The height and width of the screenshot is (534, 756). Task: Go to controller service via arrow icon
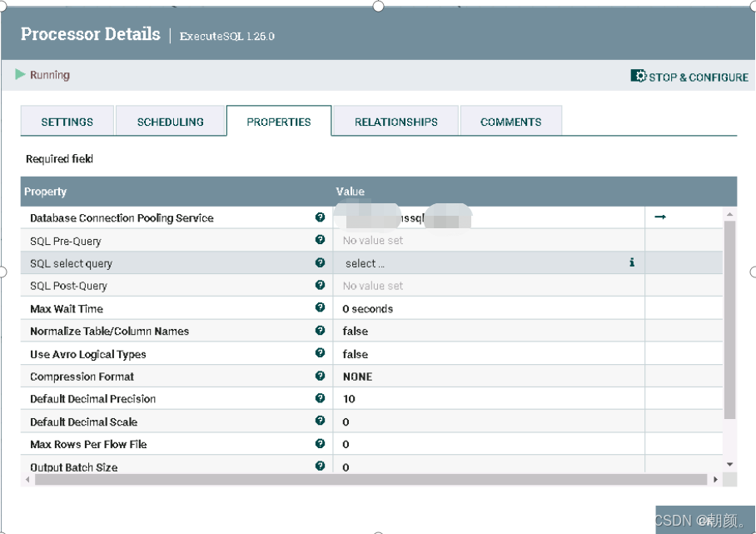tap(660, 217)
